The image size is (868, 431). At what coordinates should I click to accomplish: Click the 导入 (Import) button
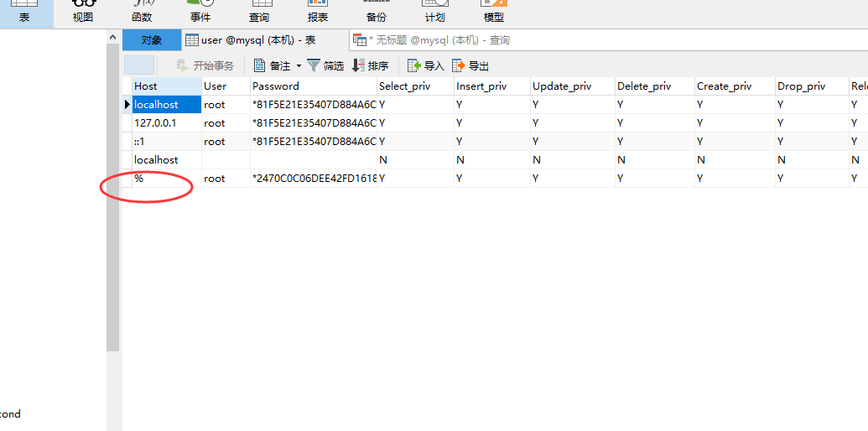[x=426, y=66]
